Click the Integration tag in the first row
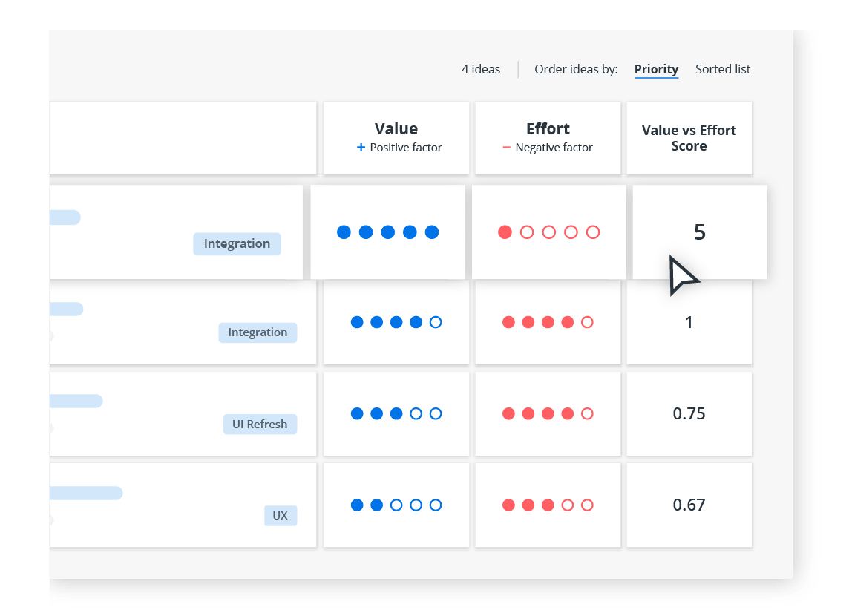 237,243
